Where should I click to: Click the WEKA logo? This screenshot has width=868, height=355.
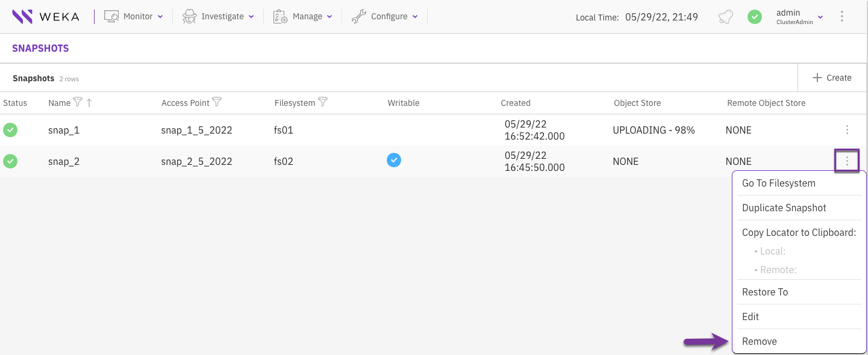(x=46, y=17)
